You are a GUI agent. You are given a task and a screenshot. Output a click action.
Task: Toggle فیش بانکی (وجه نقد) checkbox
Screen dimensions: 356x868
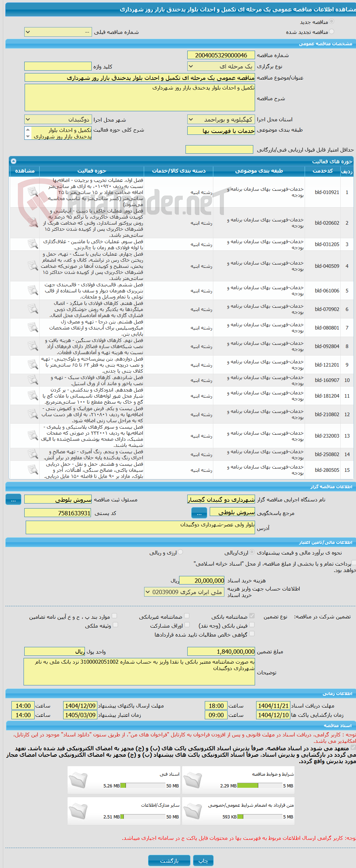(252, 624)
